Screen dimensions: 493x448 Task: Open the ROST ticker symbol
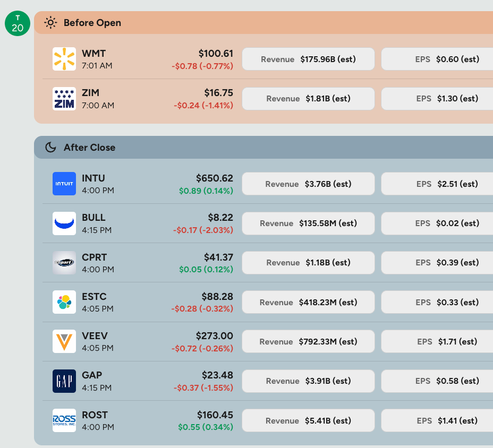pyautogui.click(x=95, y=415)
